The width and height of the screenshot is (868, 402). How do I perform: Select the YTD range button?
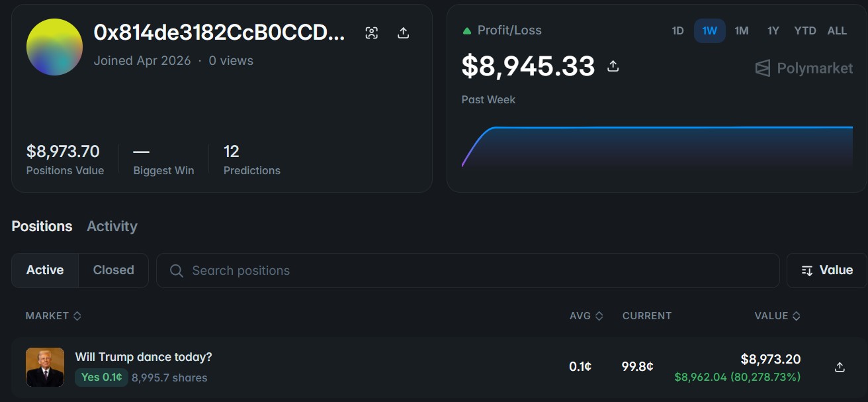(x=805, y=31)
